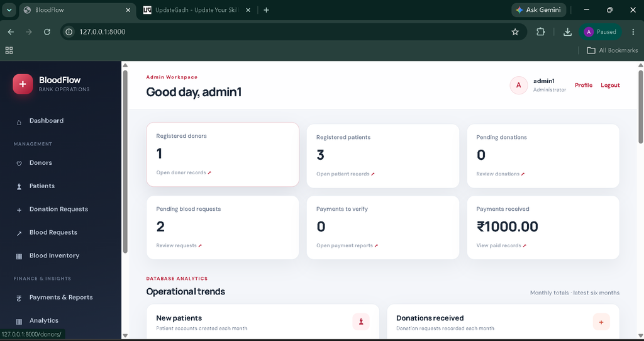The image size is (644, 341).
Task: Click the main page vertical scrollbar thumb
Action: (x=640, y=107)
